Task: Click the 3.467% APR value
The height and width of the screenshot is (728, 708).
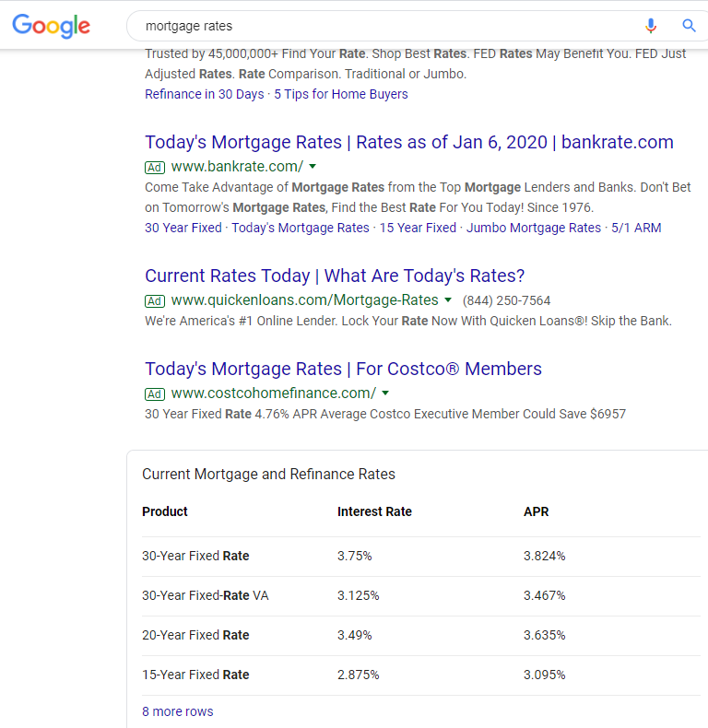Action: pyautogui.click(x=545, y=595)
